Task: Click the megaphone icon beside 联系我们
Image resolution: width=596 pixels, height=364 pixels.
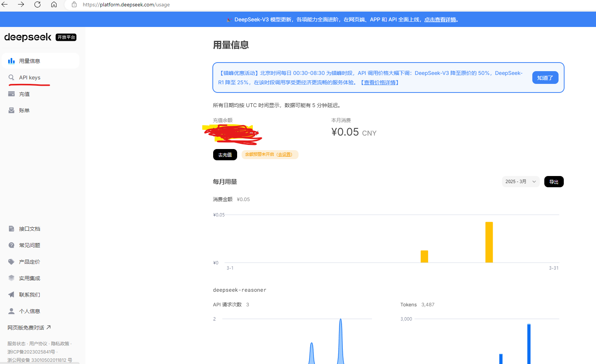Action: click(12, 295)
